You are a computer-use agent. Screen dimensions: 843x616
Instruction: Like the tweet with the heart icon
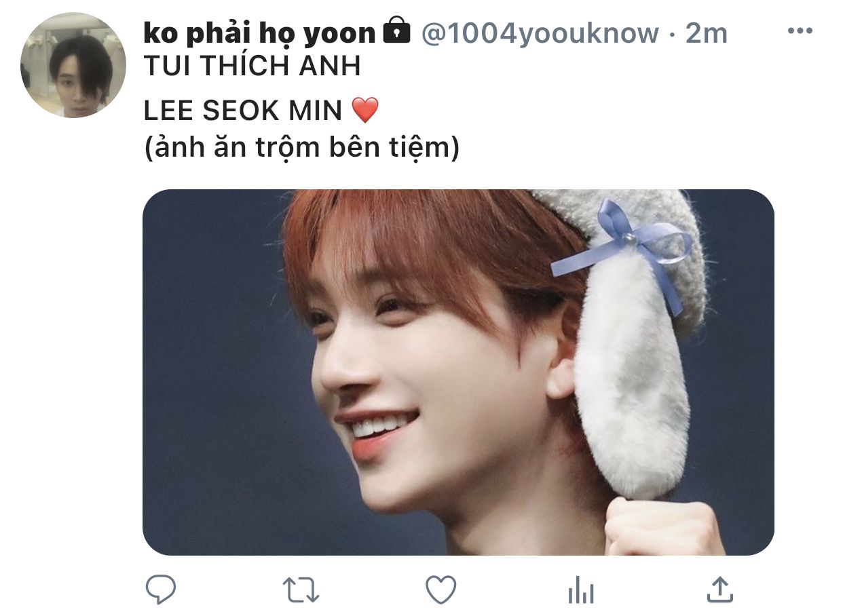tap(441, 590)
